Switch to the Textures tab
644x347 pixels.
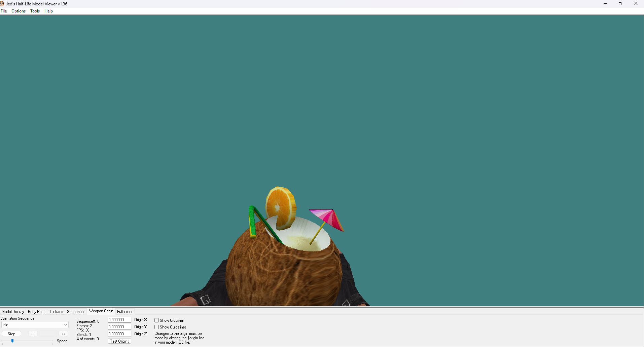(x=56, y=312)
